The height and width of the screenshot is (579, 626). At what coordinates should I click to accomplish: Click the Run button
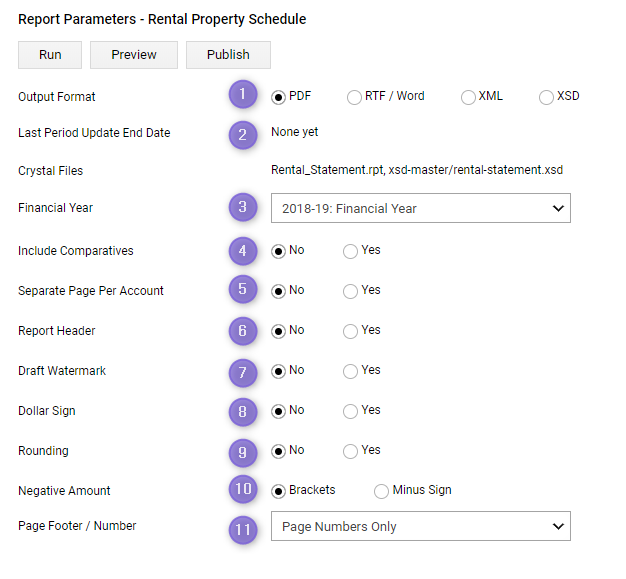tap(50, 55)
